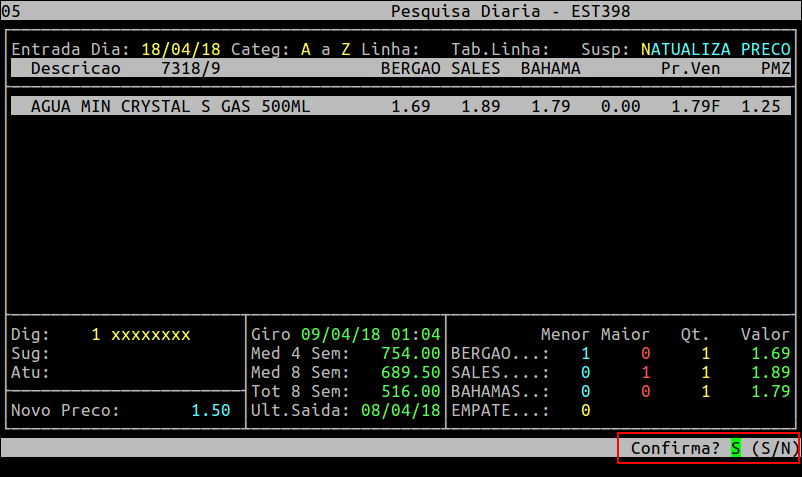Click the Med 4 Sem value 754.00
This screenshot has width=802, height=477.
click(x=410, y=353)
